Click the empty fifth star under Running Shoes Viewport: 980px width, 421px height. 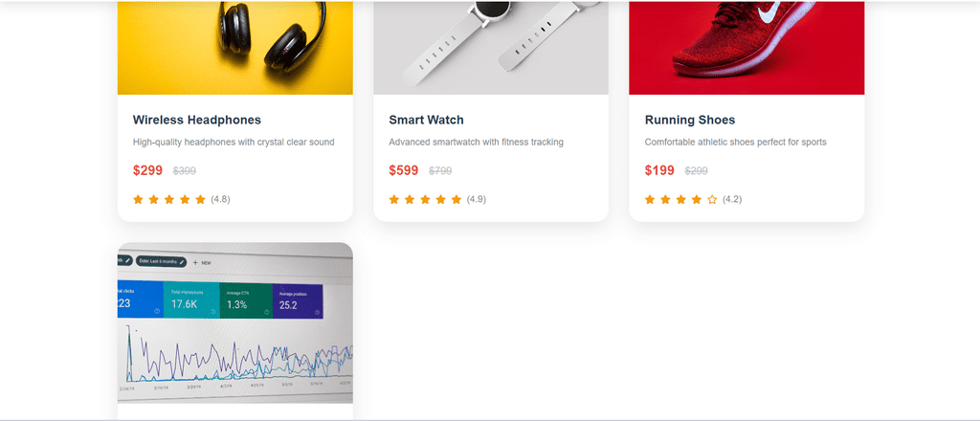pyautogui.click(x=712, y=199)
